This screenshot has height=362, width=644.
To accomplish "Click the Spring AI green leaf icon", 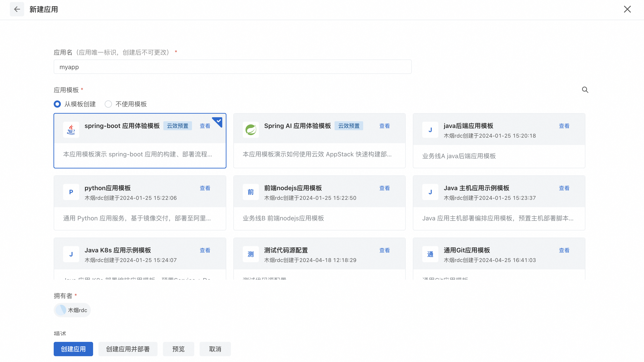I will 250,130.
